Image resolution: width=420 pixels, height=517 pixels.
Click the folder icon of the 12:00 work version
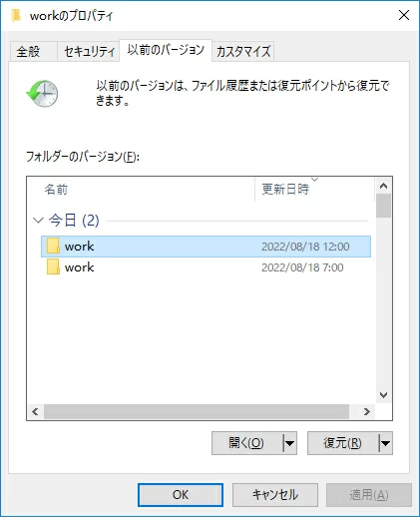click(53, 247)
